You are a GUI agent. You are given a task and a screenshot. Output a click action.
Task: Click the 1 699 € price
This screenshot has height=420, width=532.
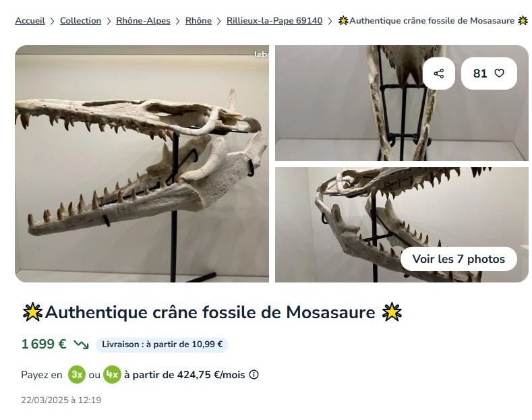coord(44,344)
